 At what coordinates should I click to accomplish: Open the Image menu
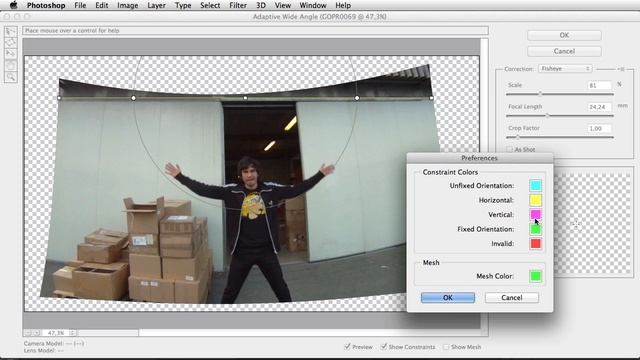coord(127,5)
